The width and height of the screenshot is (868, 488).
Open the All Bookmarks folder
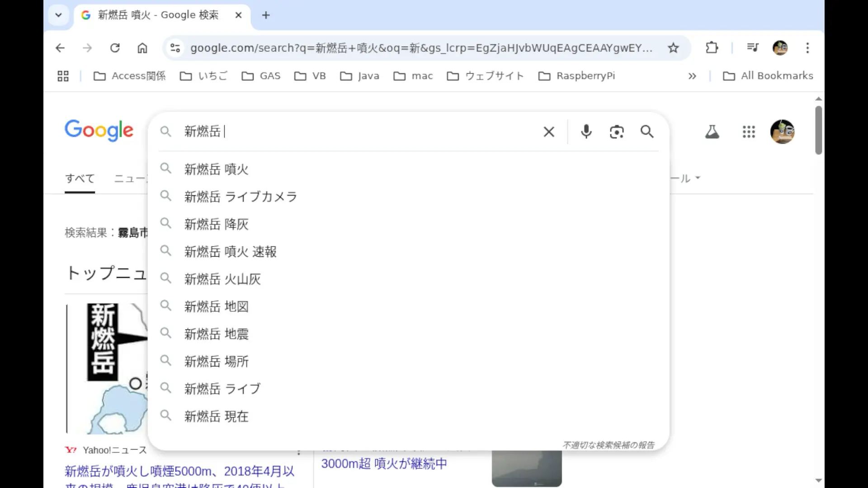point(768,76)
